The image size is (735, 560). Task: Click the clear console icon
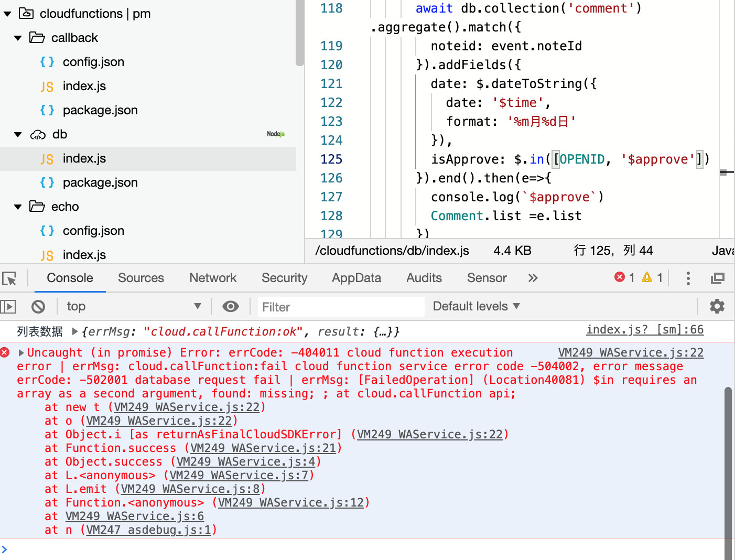pos(38,306)
